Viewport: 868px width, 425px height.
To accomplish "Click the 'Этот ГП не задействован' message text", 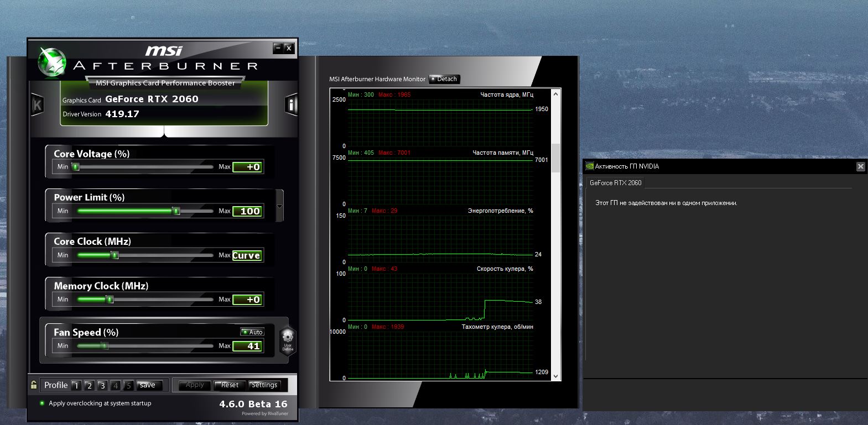I will [666, 203].
